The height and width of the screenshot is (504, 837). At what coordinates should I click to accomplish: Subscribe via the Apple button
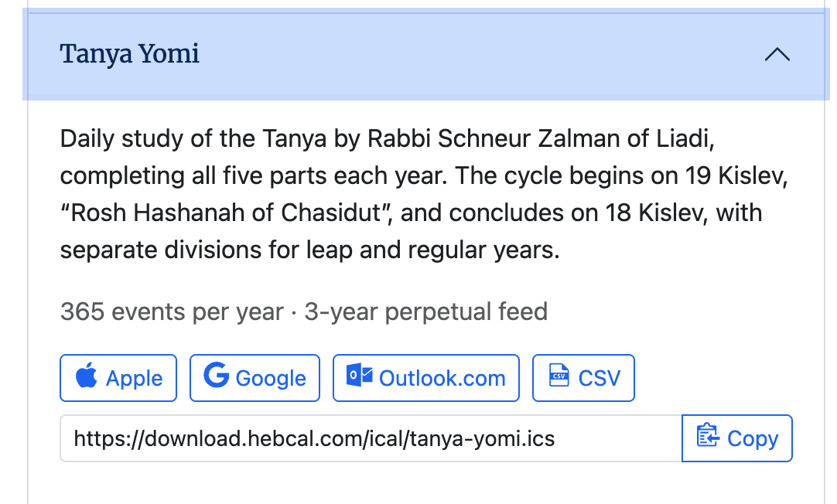tap(118, 378)
